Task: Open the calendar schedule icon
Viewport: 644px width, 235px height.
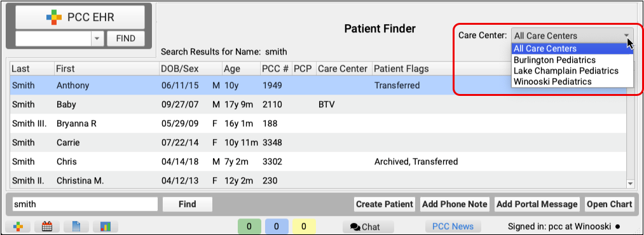Action: 47,226
